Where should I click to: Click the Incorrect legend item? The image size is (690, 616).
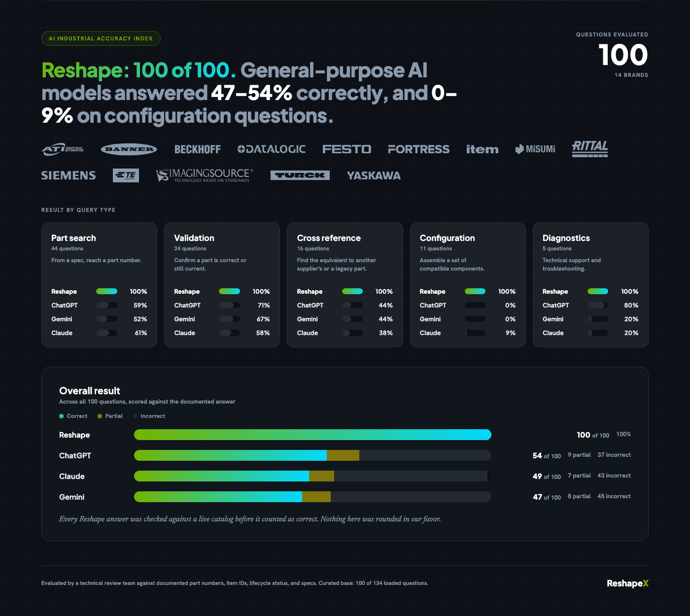(149, 416)
